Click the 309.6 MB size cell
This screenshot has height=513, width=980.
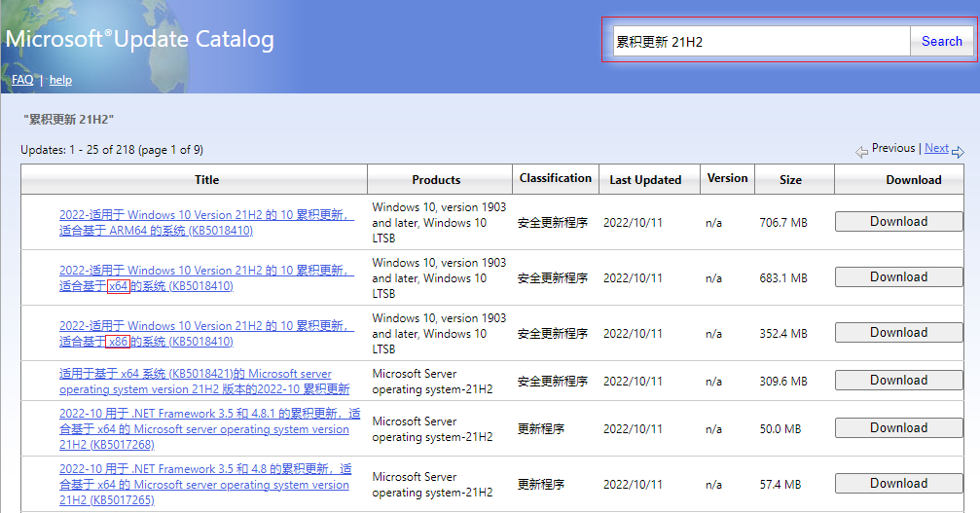click(783, 382)
